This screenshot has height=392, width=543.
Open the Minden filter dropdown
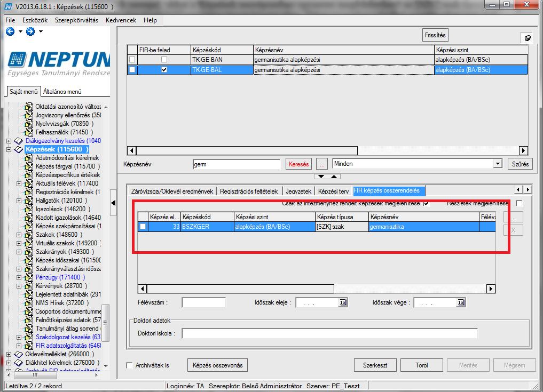(x=497, y=164)
